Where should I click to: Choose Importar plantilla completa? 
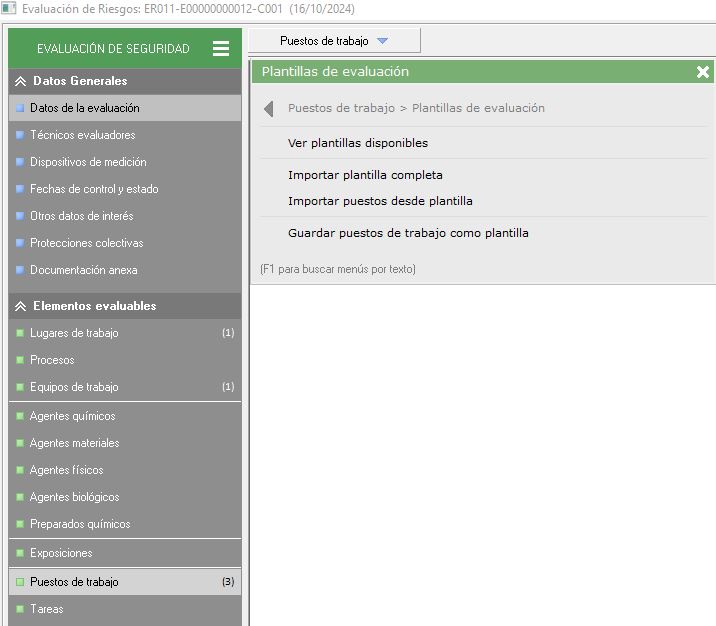point(365,175)
